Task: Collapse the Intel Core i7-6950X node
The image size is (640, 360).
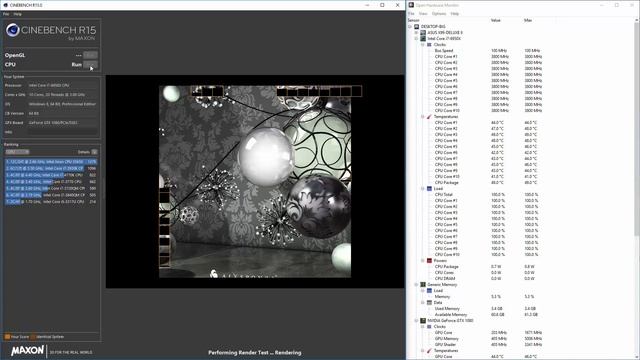Action: click(x=416, y=38)
